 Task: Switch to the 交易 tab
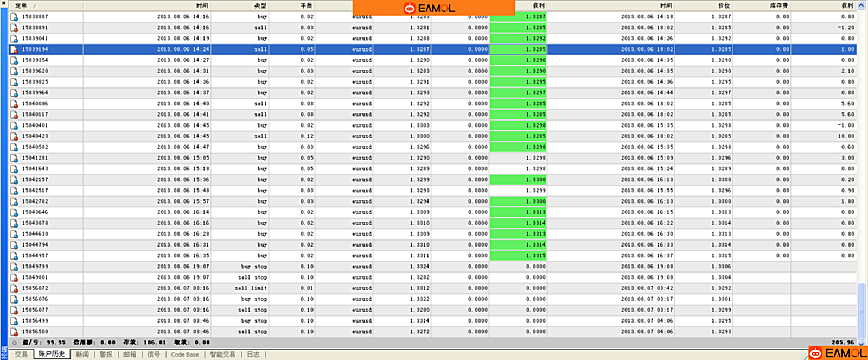point(21,355)
